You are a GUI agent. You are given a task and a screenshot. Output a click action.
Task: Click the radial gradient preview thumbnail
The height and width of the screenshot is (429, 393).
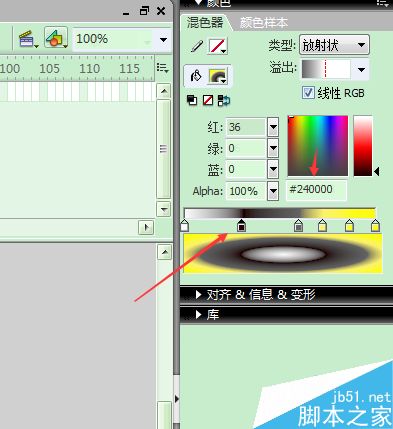283,254
